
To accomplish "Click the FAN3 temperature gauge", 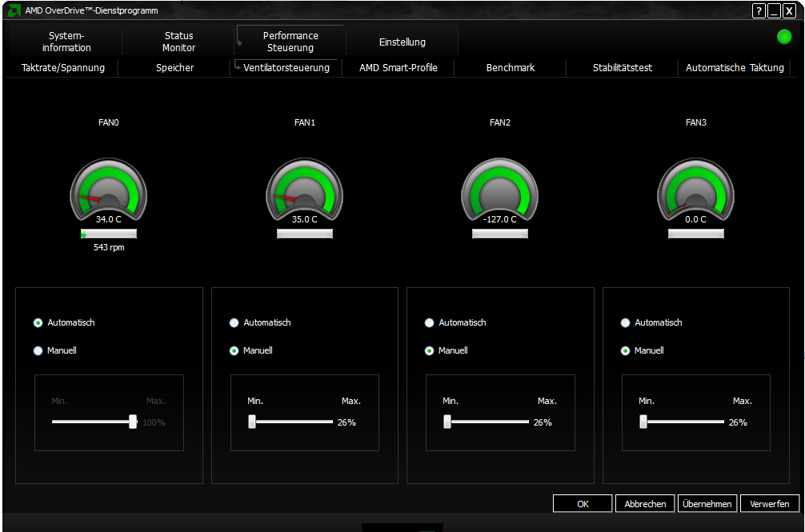I will [695, 191].
